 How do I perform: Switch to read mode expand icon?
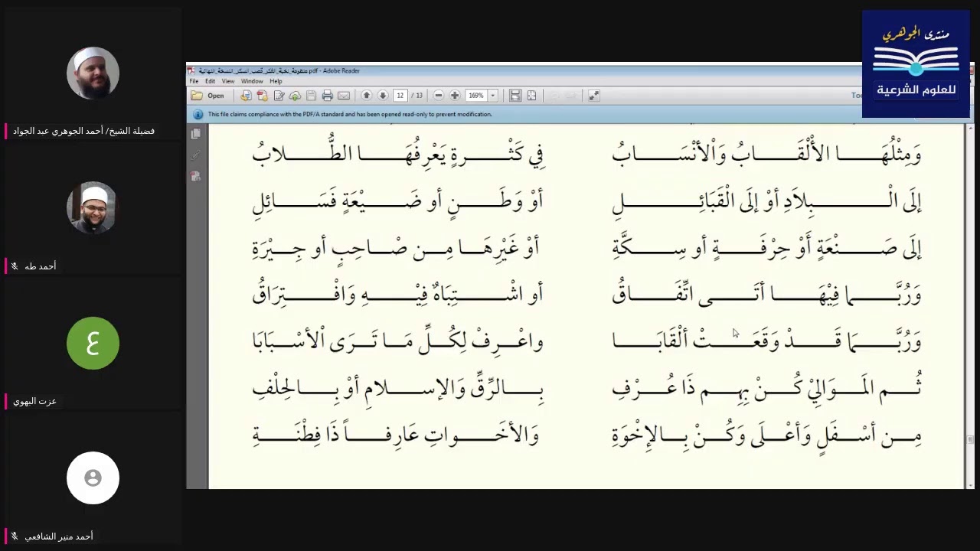click(594, 96)
